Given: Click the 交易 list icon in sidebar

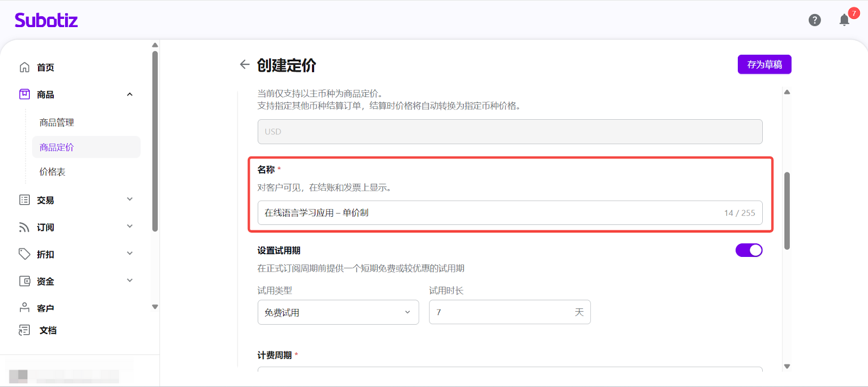Looking at the screenshot, I should tap(24, 200).
